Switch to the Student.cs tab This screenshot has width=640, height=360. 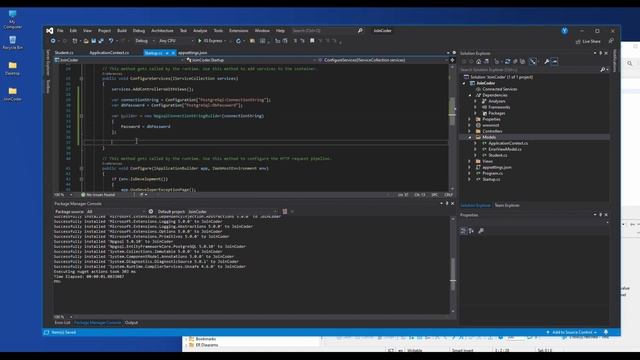point(64,53)
